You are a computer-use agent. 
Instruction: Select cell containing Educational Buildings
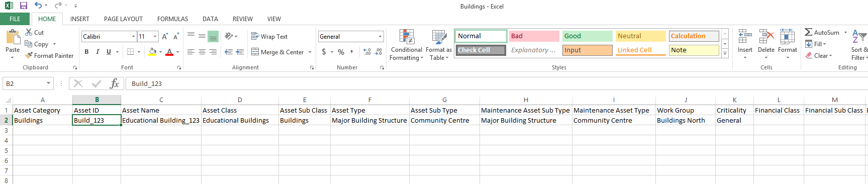tap(240, 120)
